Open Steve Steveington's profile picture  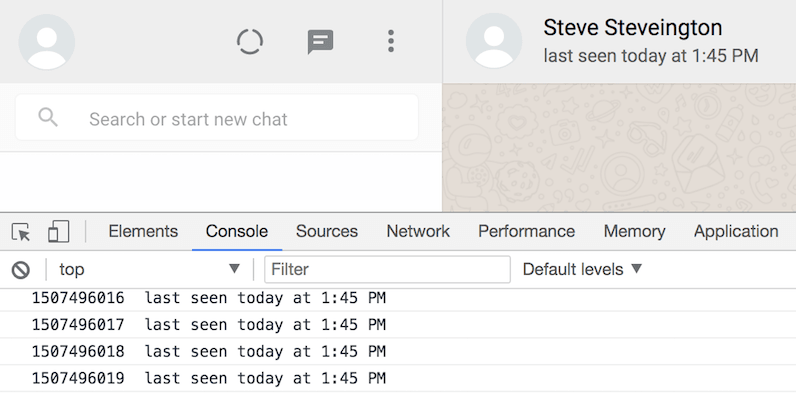tap(494, 41)
